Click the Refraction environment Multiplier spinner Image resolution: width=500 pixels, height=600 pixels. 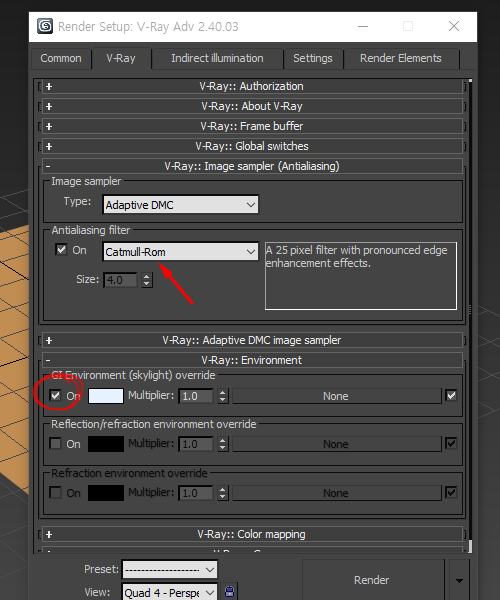(223, 493)
